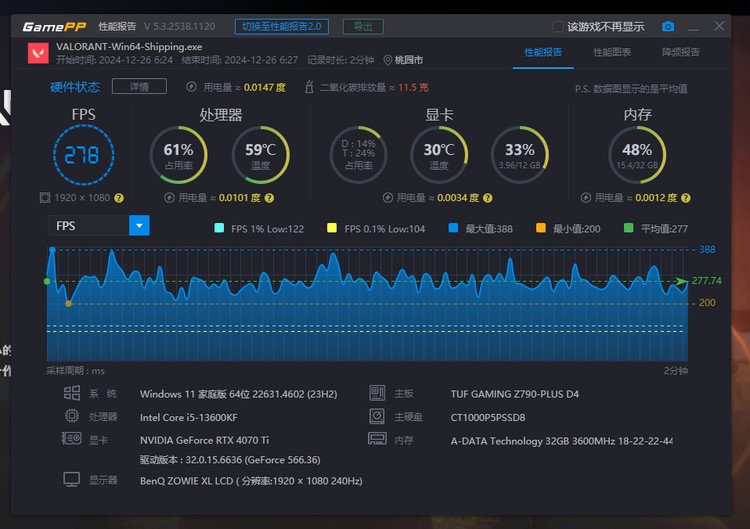Click the GPU 33% memory gauge
The image size is (750, 529).
[x=520, y=155]
